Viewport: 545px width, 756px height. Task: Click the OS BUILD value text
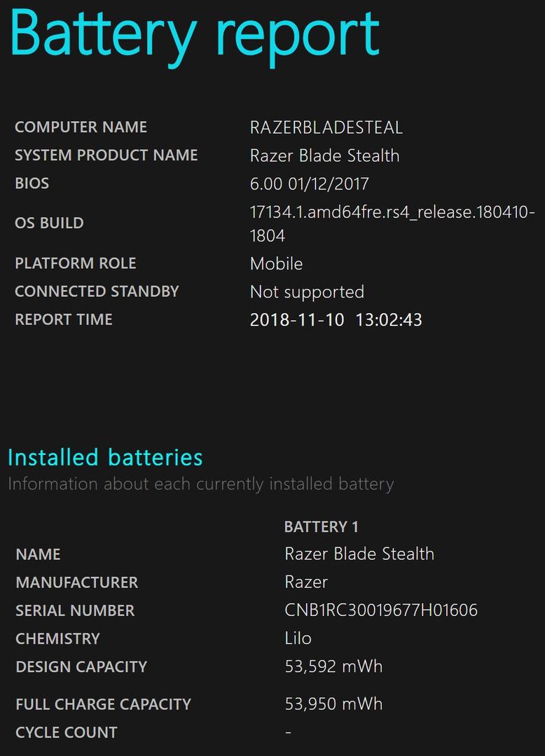click(392, 224)
